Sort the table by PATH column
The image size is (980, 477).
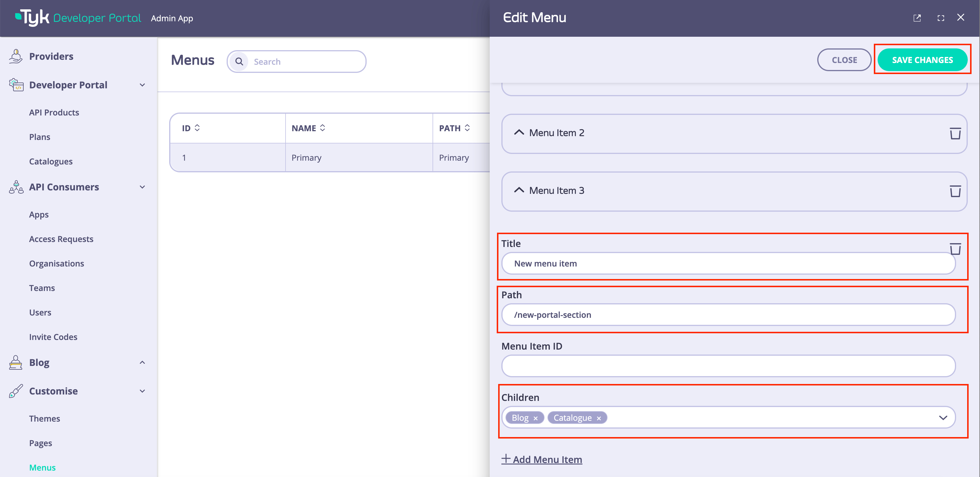point(467,128)
